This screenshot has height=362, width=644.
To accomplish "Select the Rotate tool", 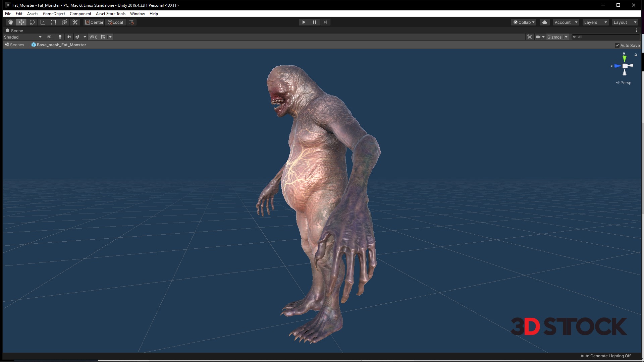I will coord(32,22).
